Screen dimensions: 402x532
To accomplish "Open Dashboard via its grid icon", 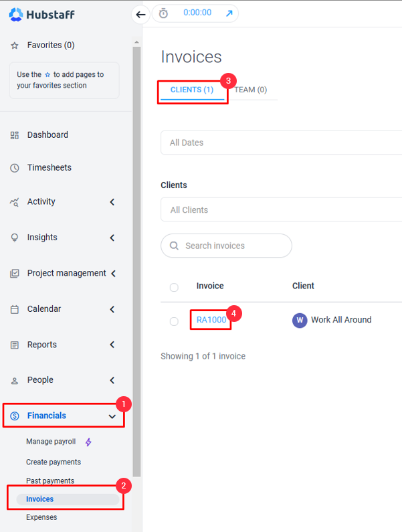I will [x=14, y=135].
